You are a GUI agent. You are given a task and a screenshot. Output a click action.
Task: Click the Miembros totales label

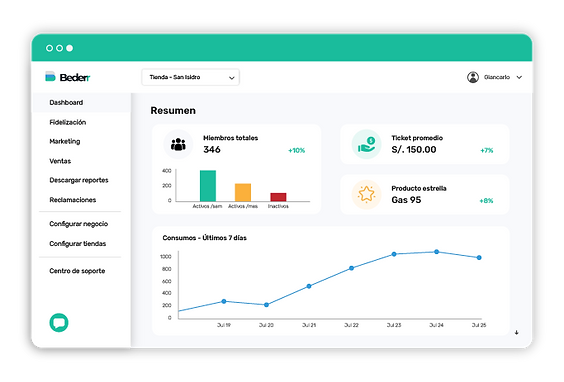231,138
